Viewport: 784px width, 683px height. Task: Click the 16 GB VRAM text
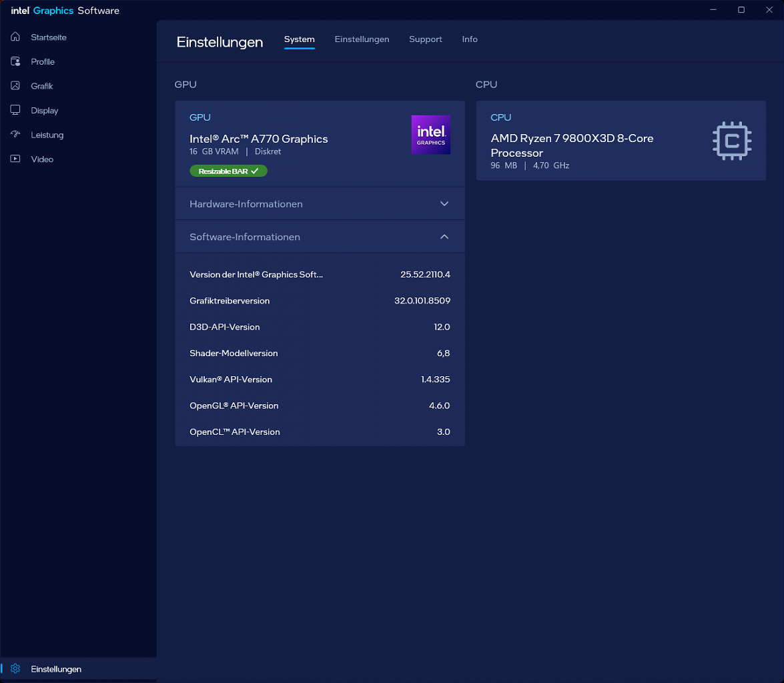point(214,151)
